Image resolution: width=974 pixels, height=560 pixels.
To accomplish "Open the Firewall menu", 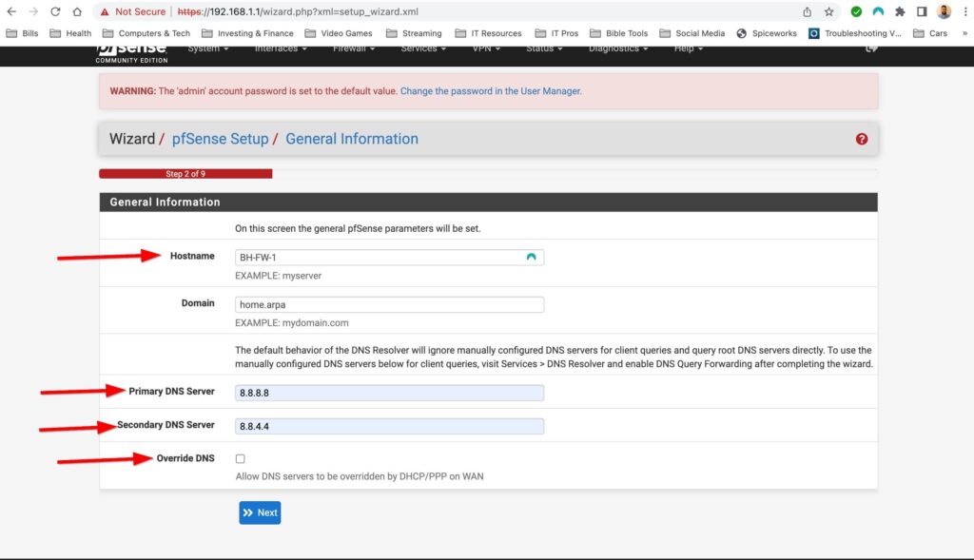I will point(354,48).
